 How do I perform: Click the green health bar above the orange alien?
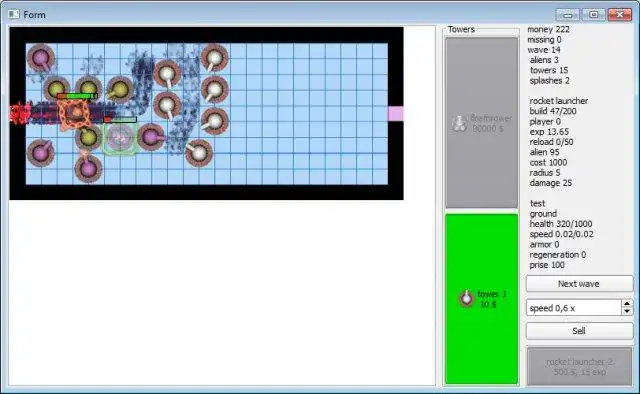point(78,96)
